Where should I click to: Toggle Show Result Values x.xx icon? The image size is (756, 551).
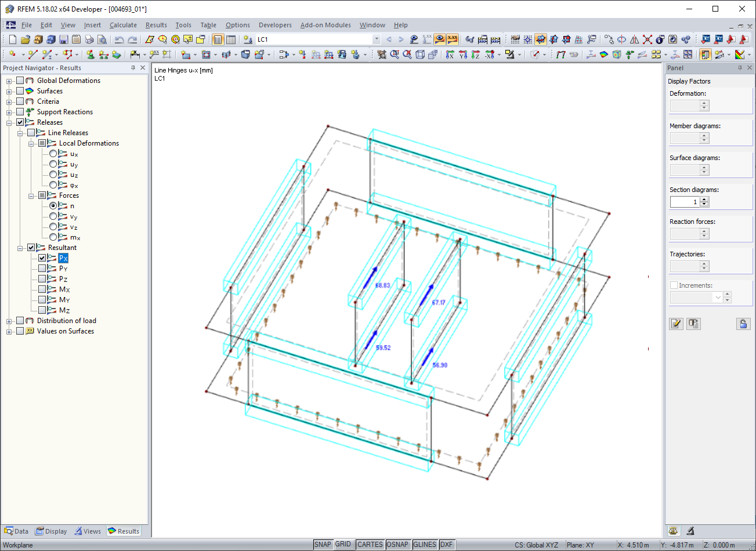point(453,39)
